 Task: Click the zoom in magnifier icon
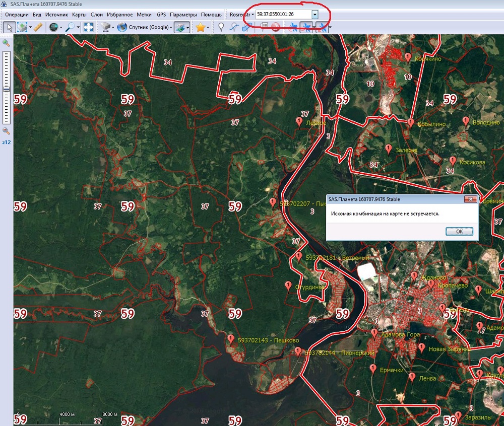coord(6,43)
